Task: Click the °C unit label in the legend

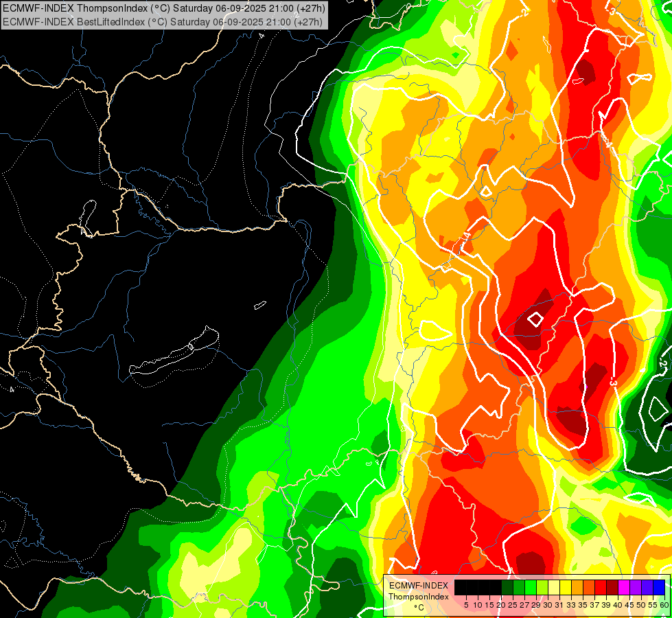Action: [x=419, y=608]
